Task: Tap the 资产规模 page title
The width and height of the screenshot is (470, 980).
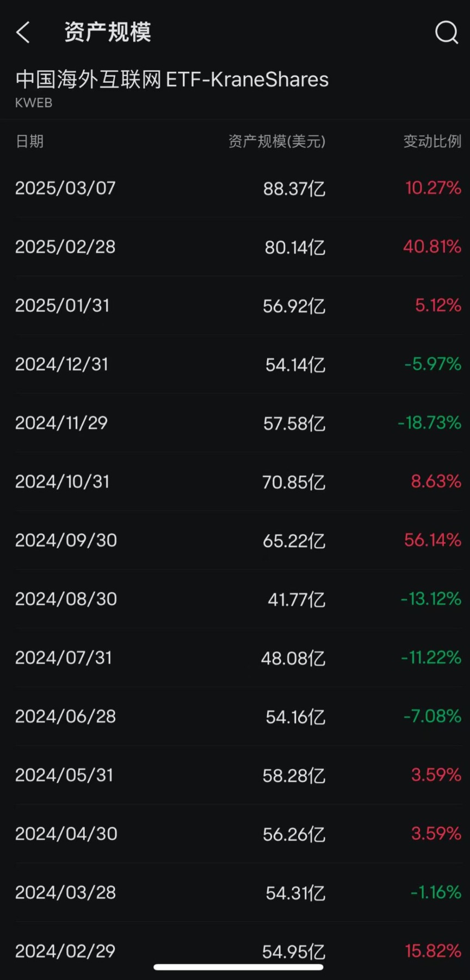Action: [108, 32]
